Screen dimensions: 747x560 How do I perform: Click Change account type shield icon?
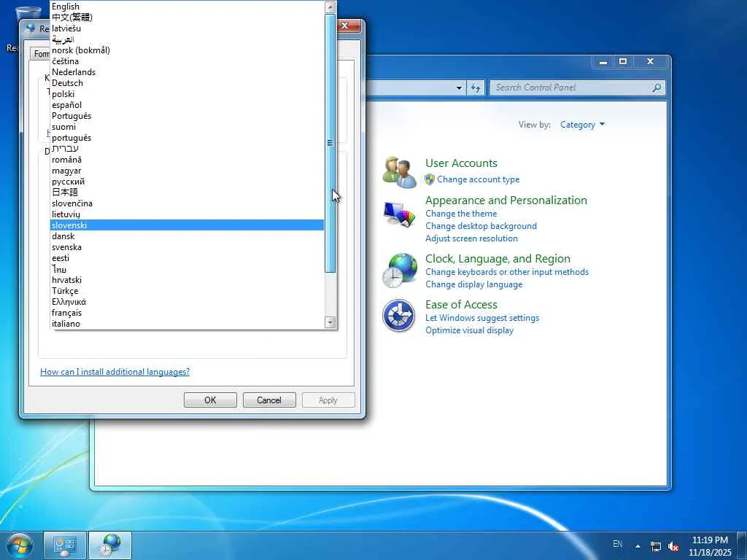tap(430, 179)
